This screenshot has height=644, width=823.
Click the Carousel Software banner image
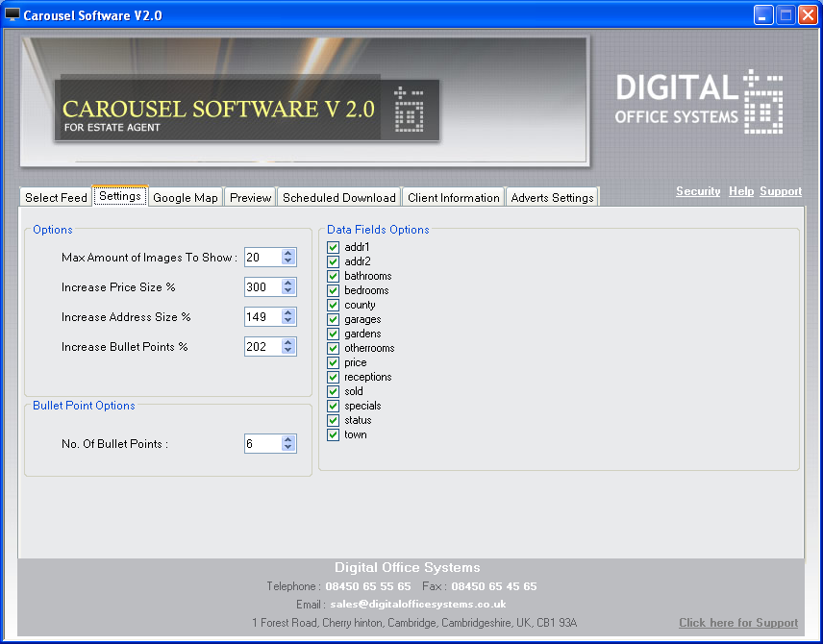pos(305,101)
